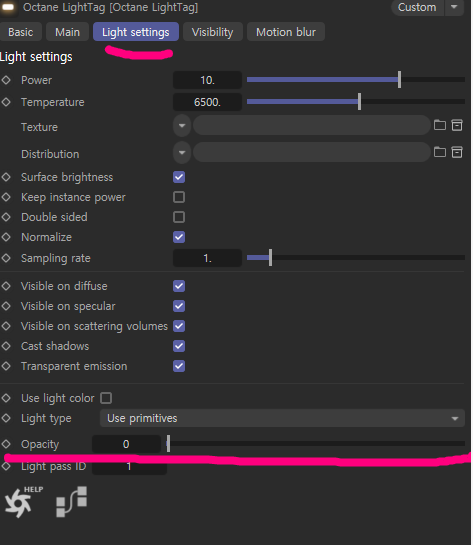The height and width of the screenshot is (545, 473).
Task: Turn off Cast shadows checkbox
Action: [179, 346]
